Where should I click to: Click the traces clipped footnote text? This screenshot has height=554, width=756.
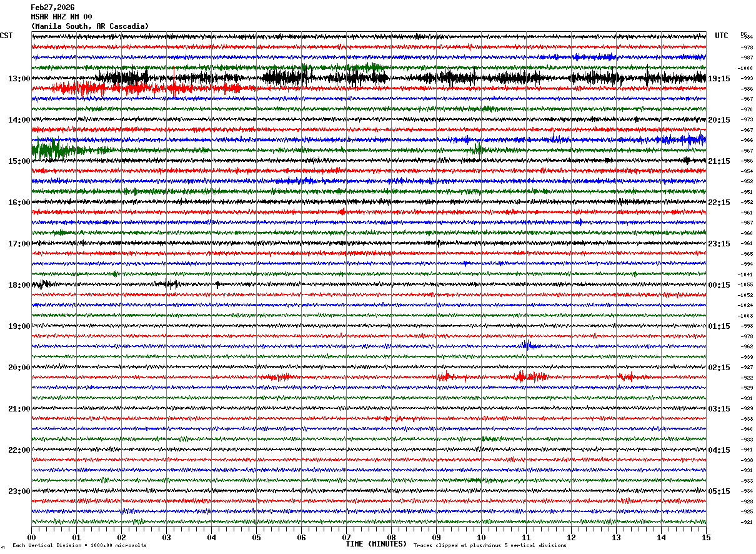(x=490, y=545)
